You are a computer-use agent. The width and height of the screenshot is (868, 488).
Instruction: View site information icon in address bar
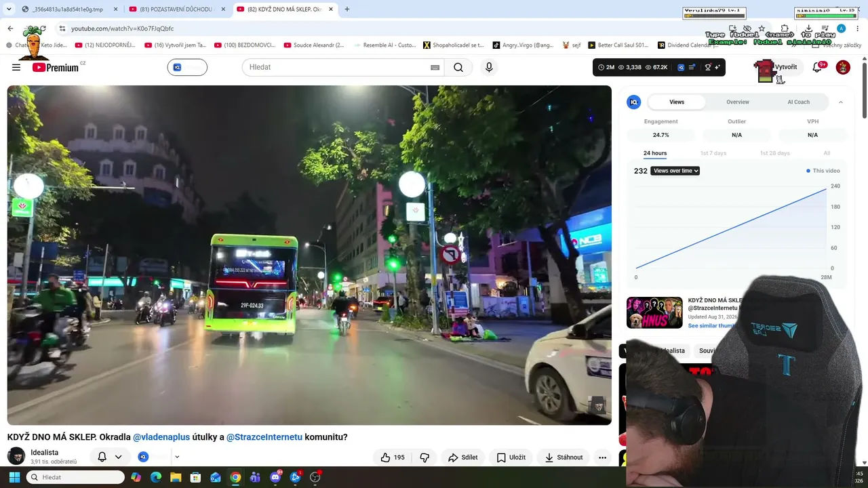62,28
